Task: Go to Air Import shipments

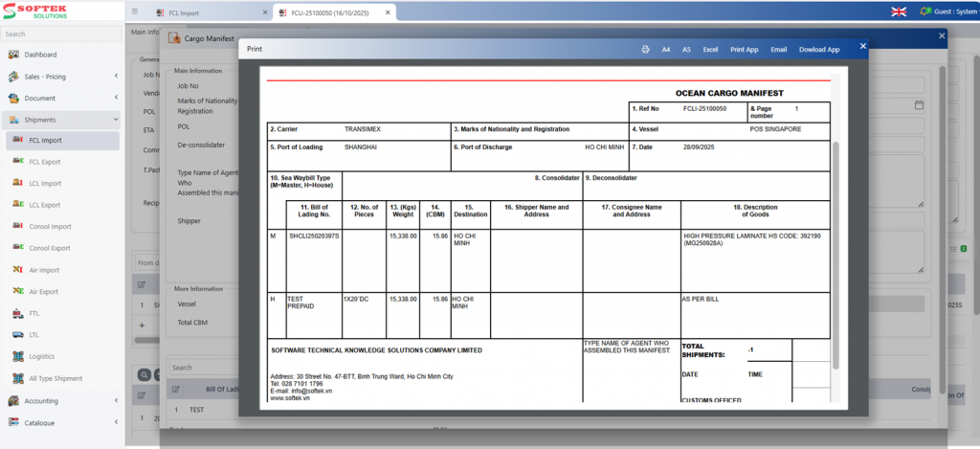Action: [x=43, y=270]
